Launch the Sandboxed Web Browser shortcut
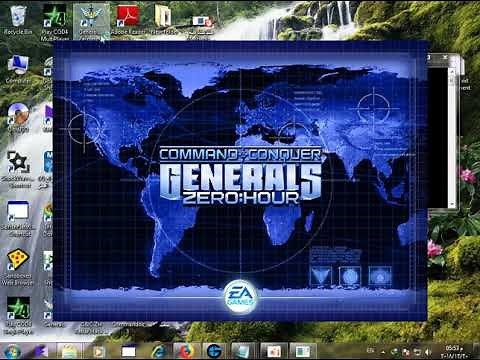 coord(17,267)
